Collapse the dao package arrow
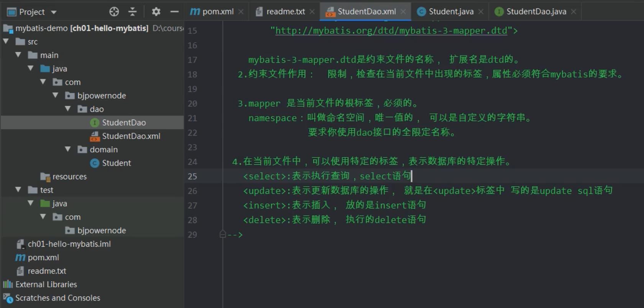 coord(68,109)
